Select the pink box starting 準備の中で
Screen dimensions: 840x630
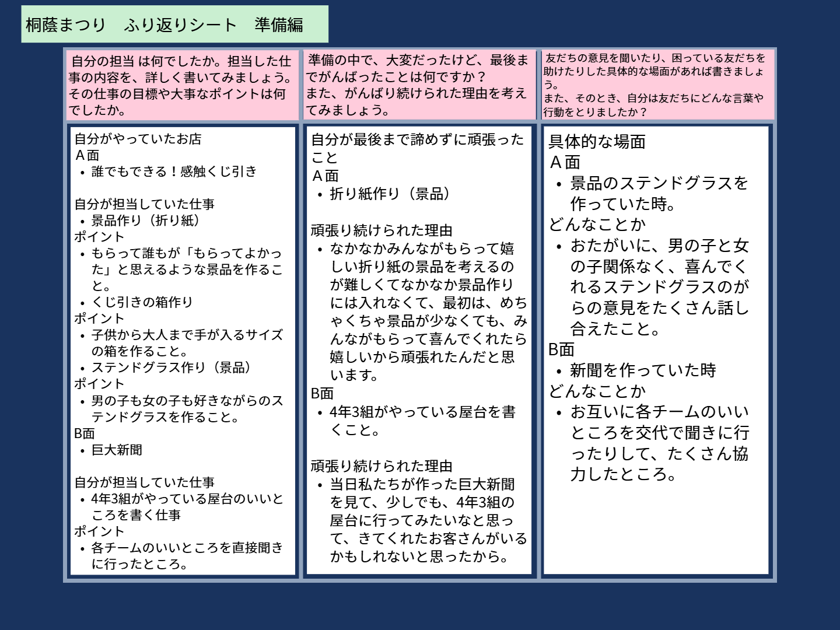click(418, 85)
